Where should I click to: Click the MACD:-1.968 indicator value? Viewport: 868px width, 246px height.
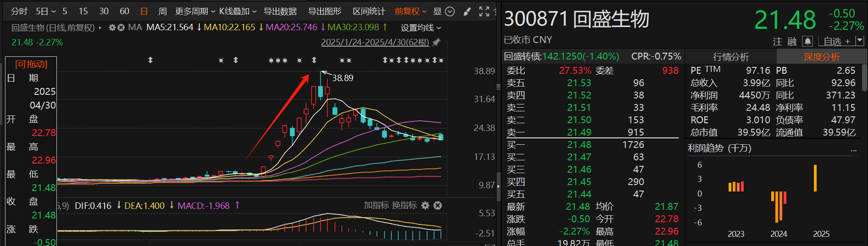click(204, 206)
